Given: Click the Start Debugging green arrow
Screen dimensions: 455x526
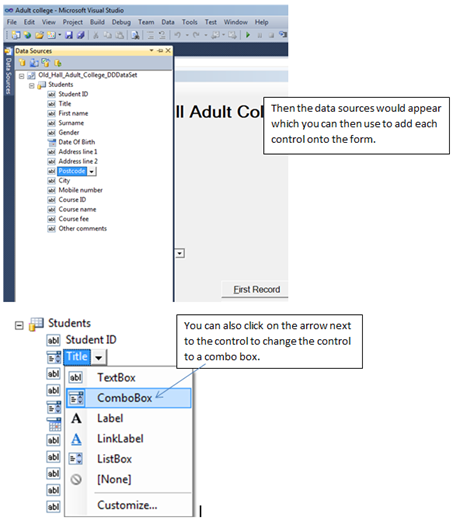Looking at the screenshot, I should (248, 35).
